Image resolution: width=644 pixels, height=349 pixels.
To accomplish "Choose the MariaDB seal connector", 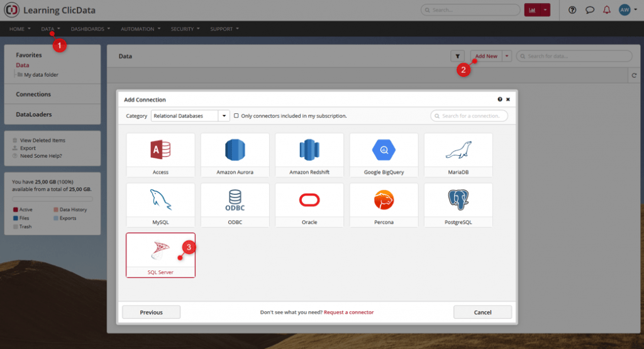I will [458, 155].
